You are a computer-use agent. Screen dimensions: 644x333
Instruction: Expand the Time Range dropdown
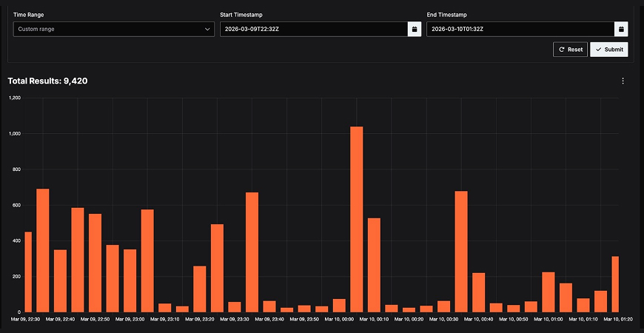114,29
